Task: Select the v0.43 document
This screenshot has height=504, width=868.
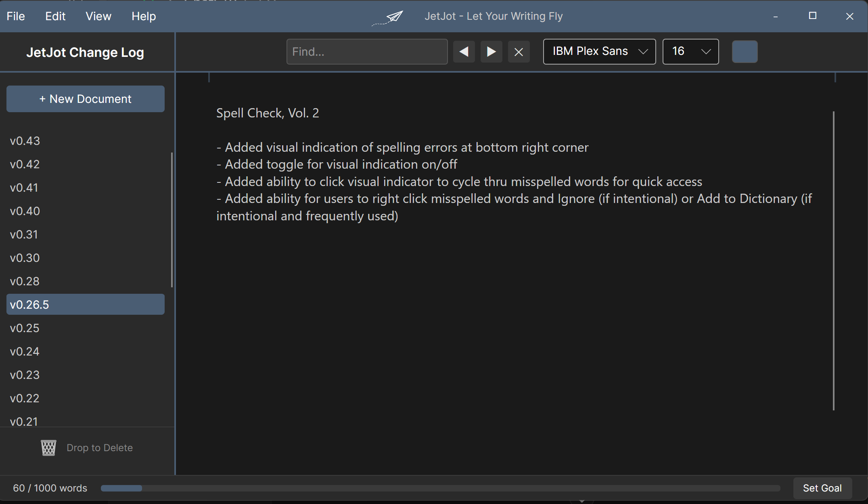Action: click(x=25, y=141)
